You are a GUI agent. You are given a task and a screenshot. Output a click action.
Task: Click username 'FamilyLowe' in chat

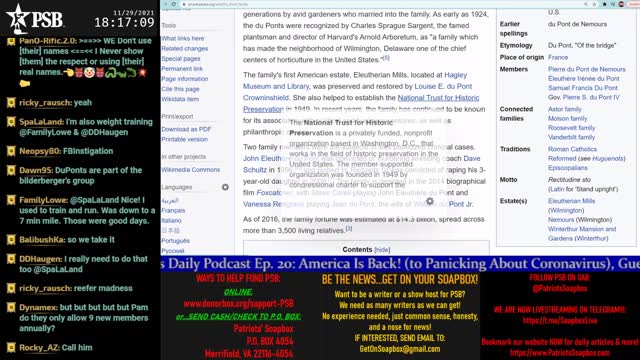(x=44, y=200)
